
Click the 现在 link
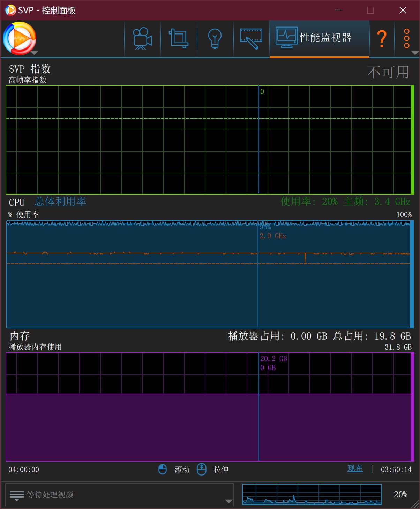[x=355, y=469]
